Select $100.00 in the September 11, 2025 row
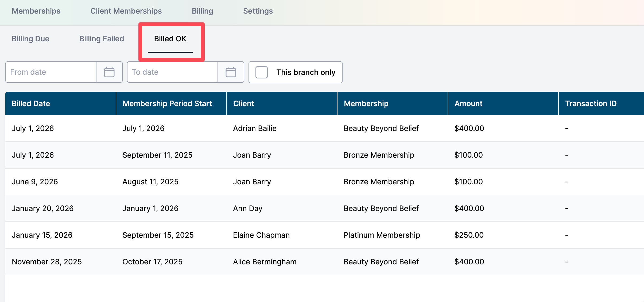Image resolution: width=644 pixels, height=302 pixels. (468, 155)
